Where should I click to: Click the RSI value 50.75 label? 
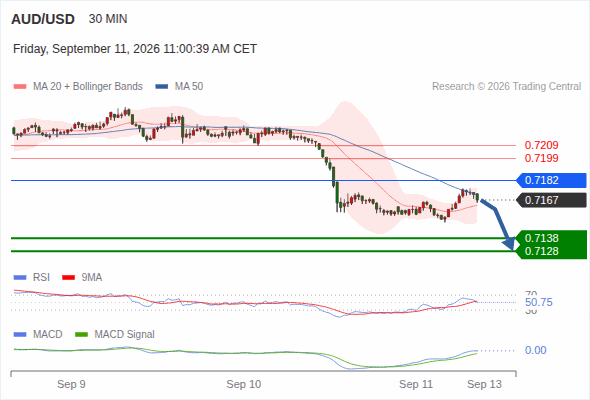pyautogui.click(x=538, y=303)
